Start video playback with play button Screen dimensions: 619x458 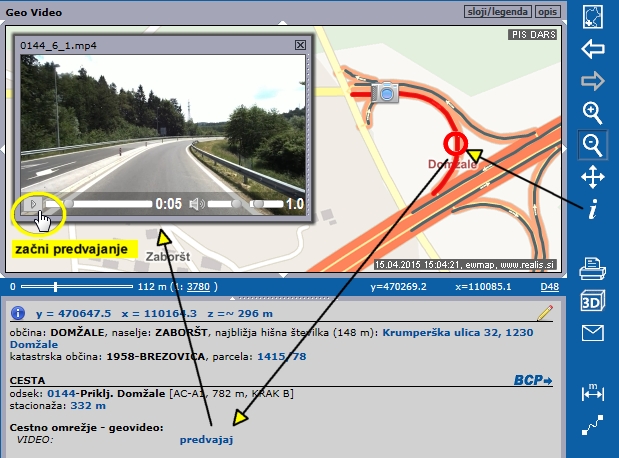[x=33, y=204]
